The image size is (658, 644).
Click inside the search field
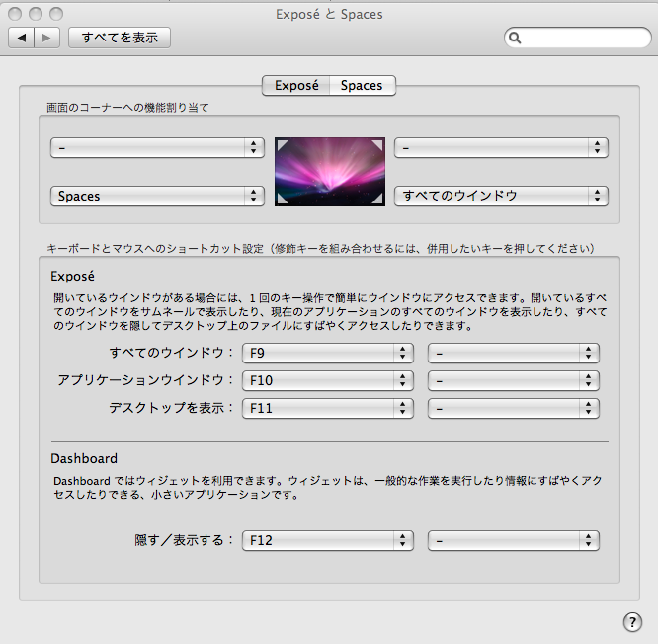(x=577, y=38)
